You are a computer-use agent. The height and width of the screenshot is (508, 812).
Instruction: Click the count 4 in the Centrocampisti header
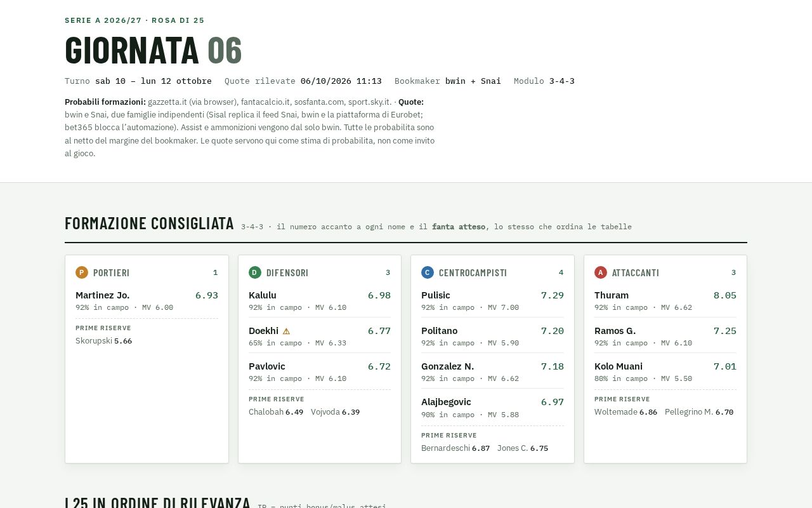[x=561, y=272]
